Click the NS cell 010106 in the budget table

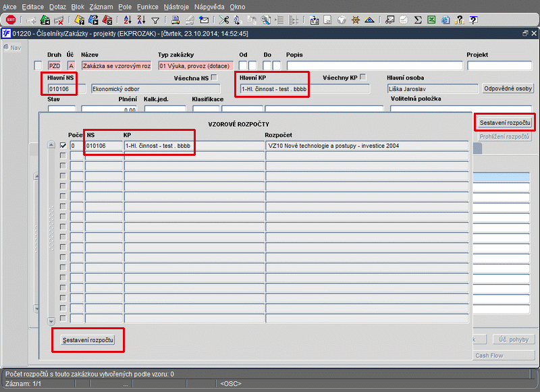point(104,146)
